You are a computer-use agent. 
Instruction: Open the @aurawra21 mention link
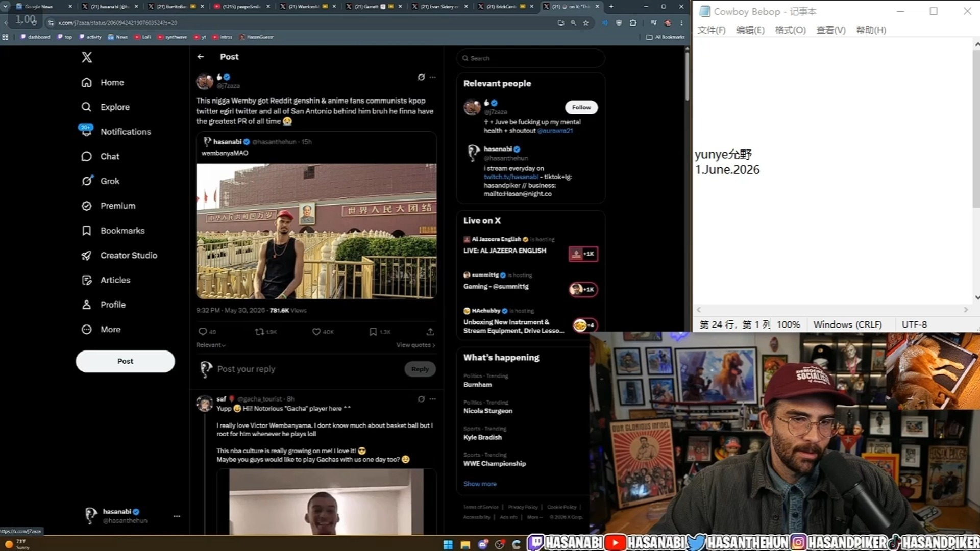[555, 131]
